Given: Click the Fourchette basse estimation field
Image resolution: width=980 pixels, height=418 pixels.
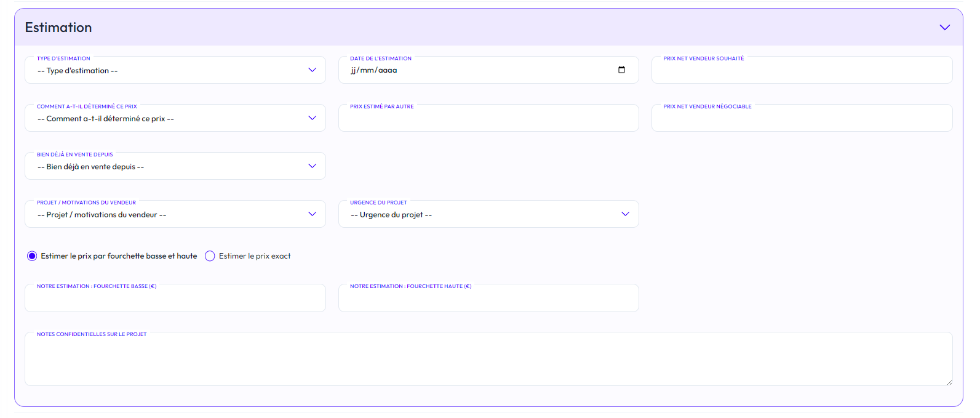Looking at the screenshot, I should pos(175,299).
